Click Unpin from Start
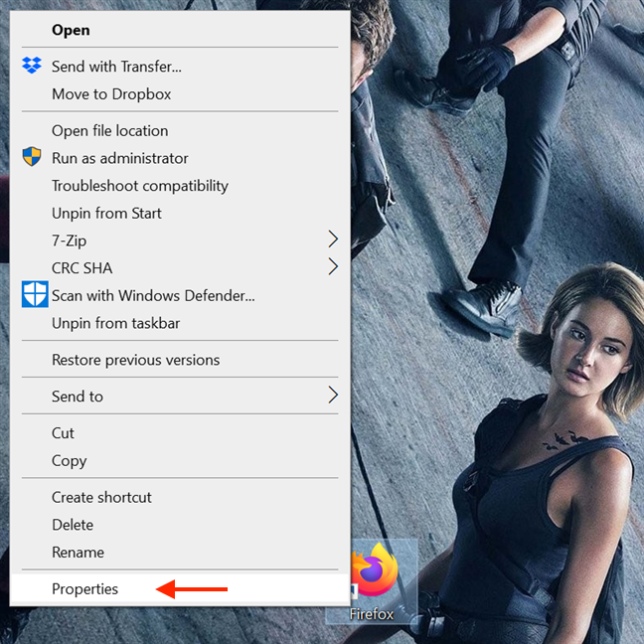 tap(180, 213)
